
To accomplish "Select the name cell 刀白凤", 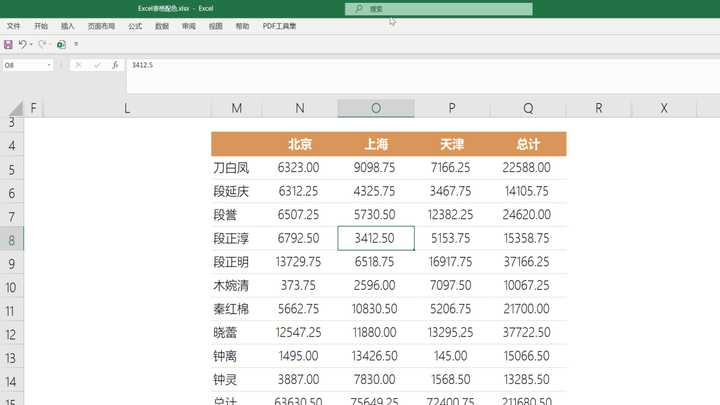I will (236, 168).
